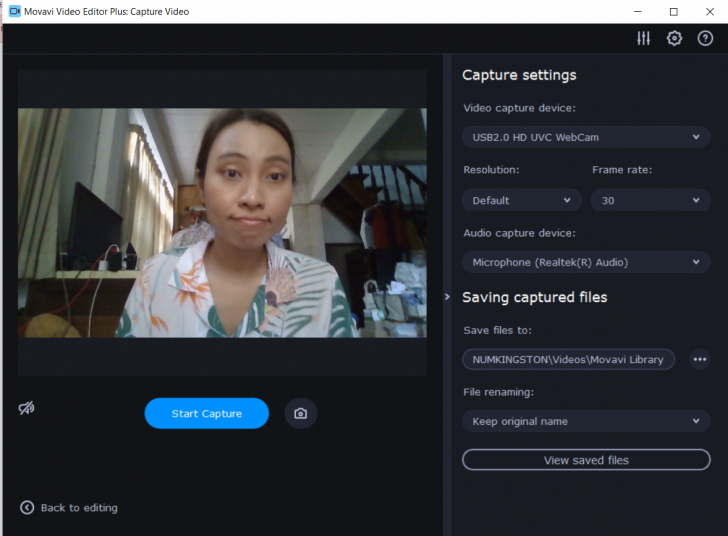Minimize the Capture Video window

pyautogui.click(x=638, y=12)
